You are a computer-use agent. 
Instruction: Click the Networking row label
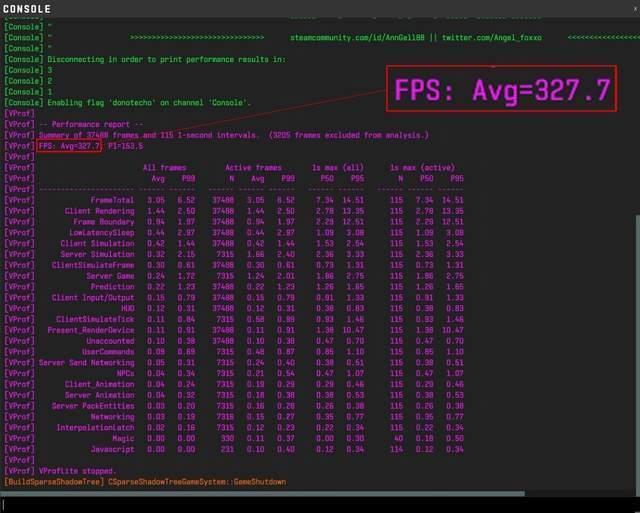coord(112,416)
